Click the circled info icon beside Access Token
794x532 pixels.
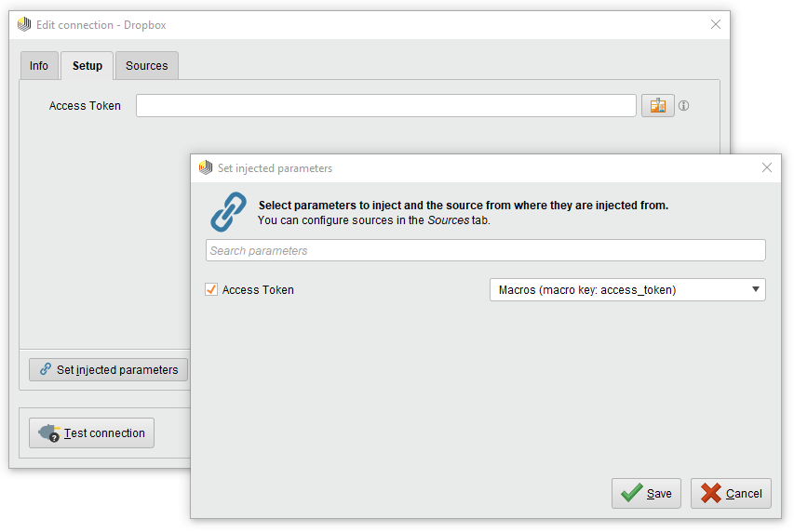pyautogui.click(x=683, y=106)
